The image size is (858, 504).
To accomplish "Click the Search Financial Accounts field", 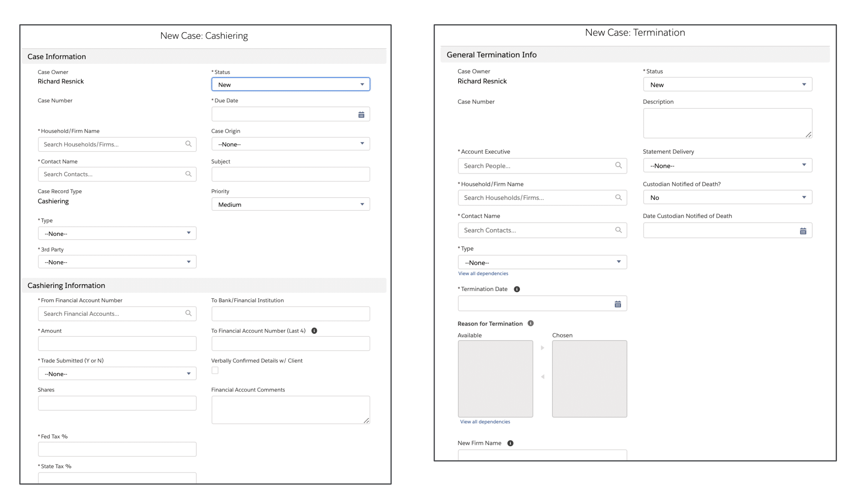I will (x=113, y=314).
